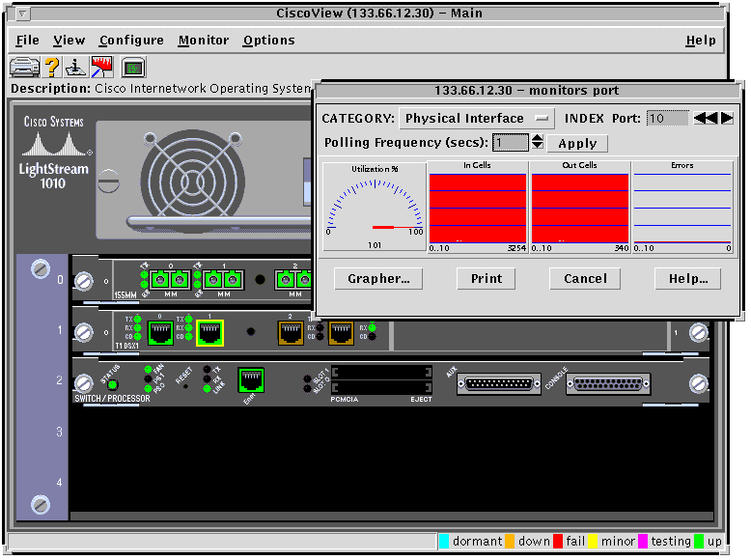Click the EJECT label by PCMCIA slots
This screenshot has height=560, width=751.
coord(421,400)
